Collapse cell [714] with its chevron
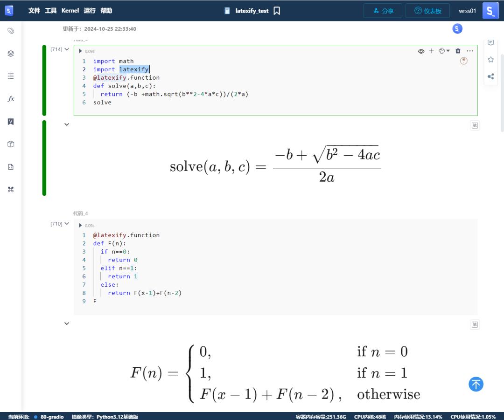 coord(66,49)
